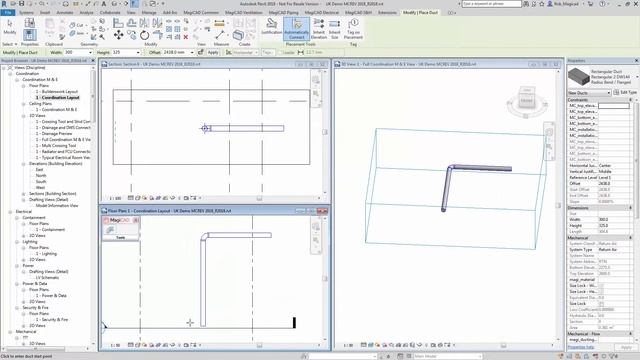The height and width of the screenshot is (360, 640).
Task: Click the Edit Type button
Action: pos(625,93)
